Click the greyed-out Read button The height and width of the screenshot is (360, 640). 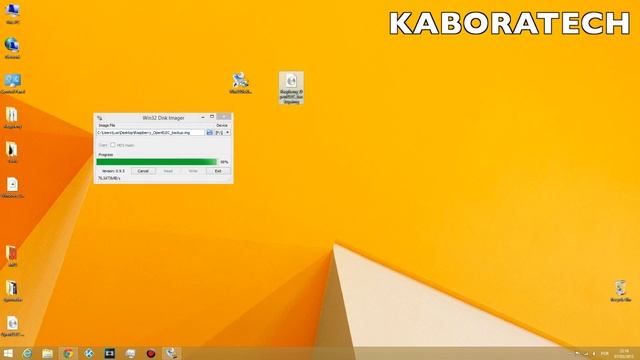click(x=168, y=171)
